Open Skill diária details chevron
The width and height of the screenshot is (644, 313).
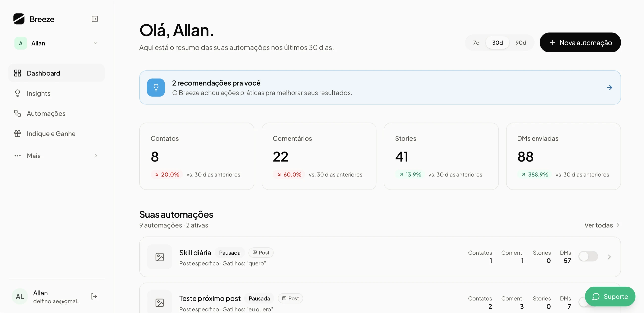click(x=609, y=257)
